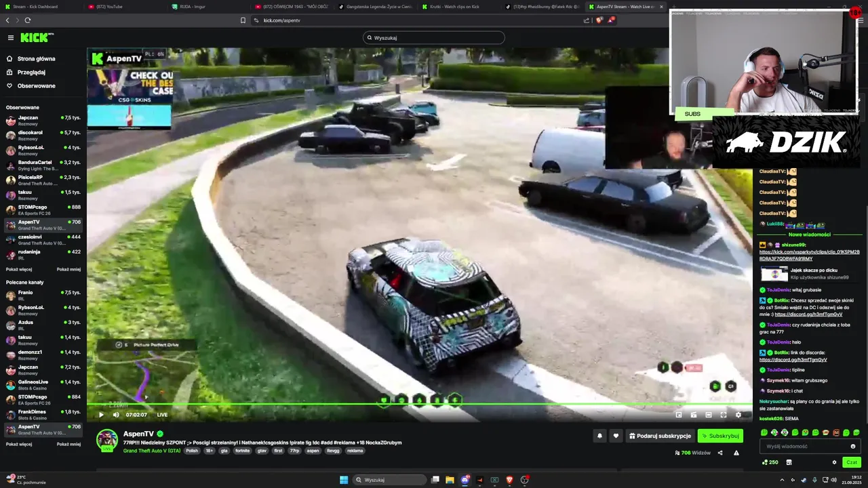Mute the stream volume
The height and width of the screenshot is (488, 868).
(x=116, y=415)
